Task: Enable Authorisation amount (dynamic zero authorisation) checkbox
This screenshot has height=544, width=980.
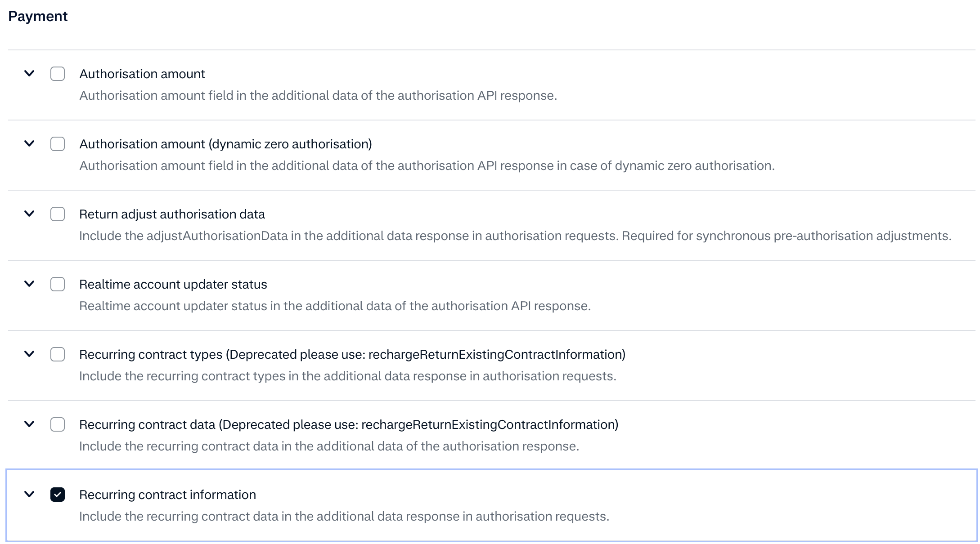Action: (58, 144)
